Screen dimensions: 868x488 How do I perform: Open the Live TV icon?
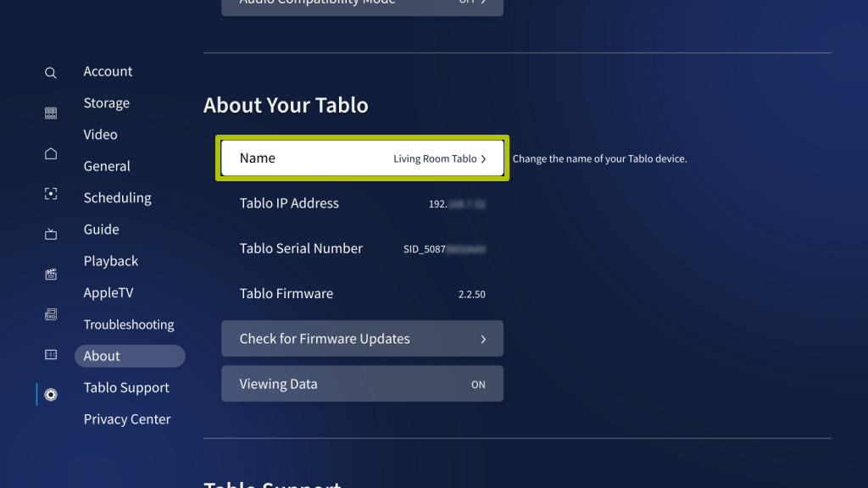pos(50,234)
